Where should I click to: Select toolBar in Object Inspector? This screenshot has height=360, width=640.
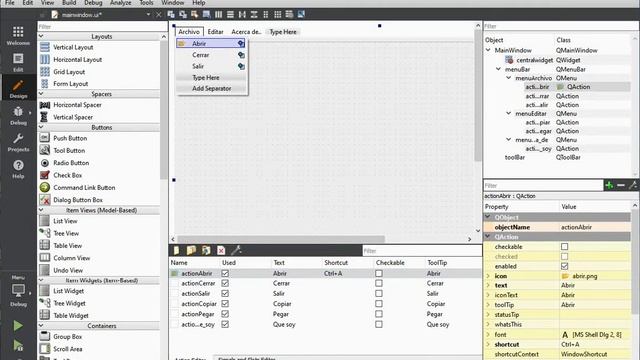pyautogui.click(x=514, y=157)
